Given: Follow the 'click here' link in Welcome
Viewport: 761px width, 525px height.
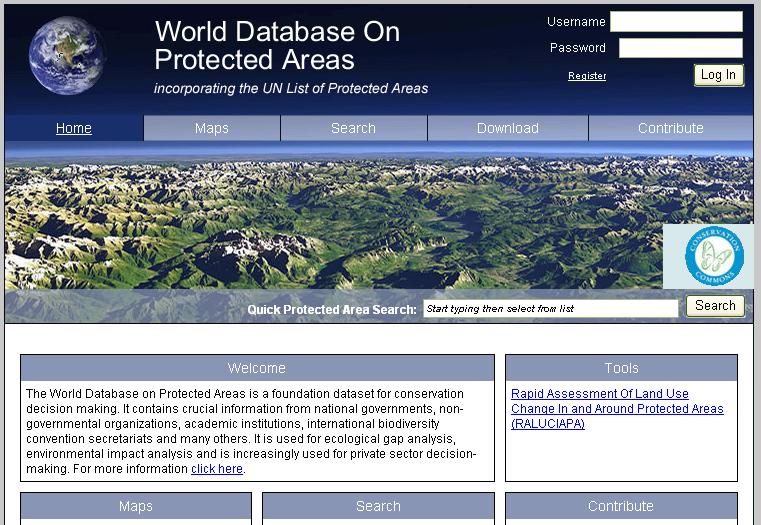Looking at the screenshot, I should pyautogui.click(x=216, y=469).
